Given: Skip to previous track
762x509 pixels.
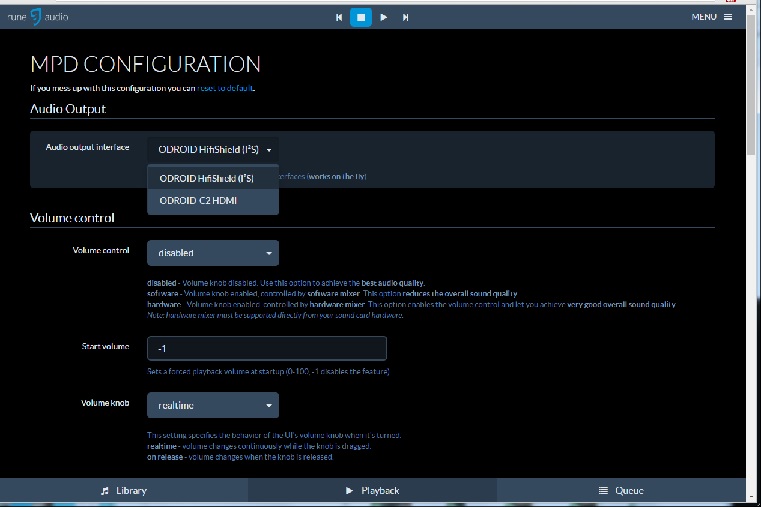Looking at the screenshot, I should [x=339, y=18].
